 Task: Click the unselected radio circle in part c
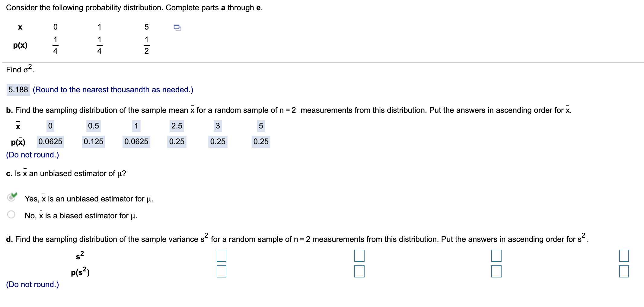[x=11, y=215]
